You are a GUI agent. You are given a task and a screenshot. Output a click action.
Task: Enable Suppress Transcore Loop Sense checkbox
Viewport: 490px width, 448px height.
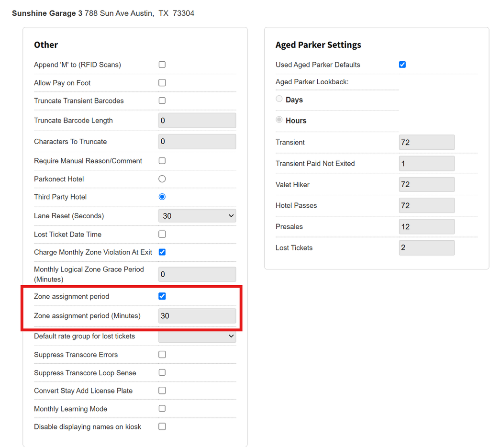pyautogui.click(x=162, y=373)
